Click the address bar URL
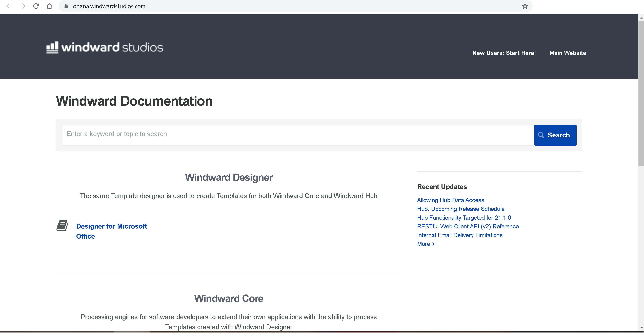This screenshot has width=644, height=333. [x=109, y=6]
